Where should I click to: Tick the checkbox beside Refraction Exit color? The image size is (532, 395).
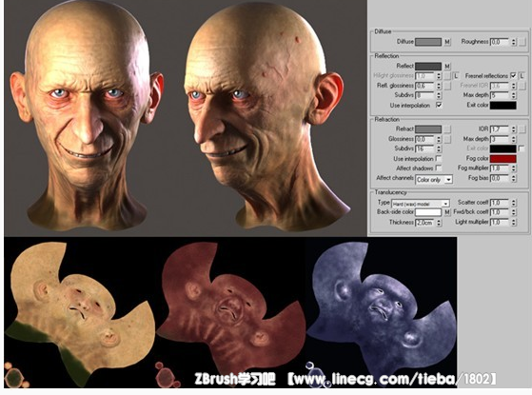click(x=522, y=148)
